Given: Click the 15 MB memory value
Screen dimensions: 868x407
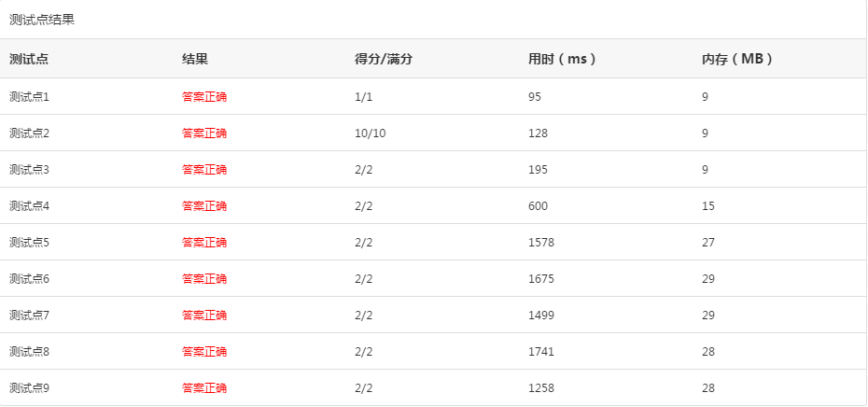Looking at the screenshot, I should coord(708,205).
